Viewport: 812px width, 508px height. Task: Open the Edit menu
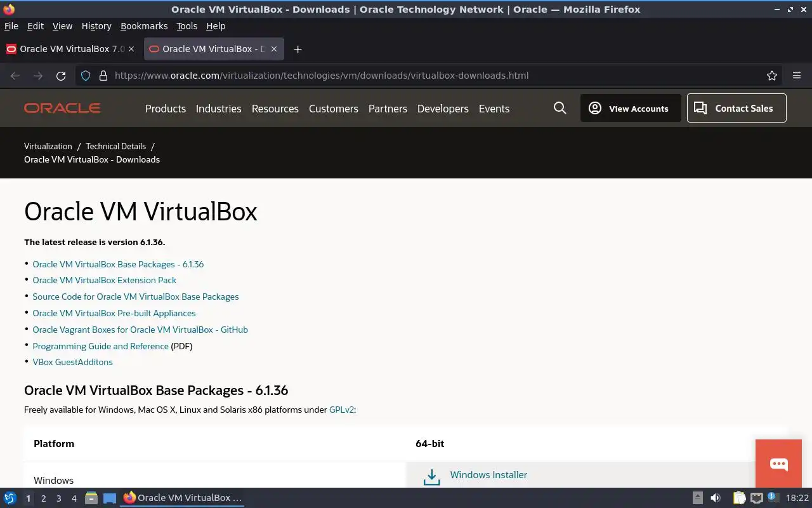(36, 26)
